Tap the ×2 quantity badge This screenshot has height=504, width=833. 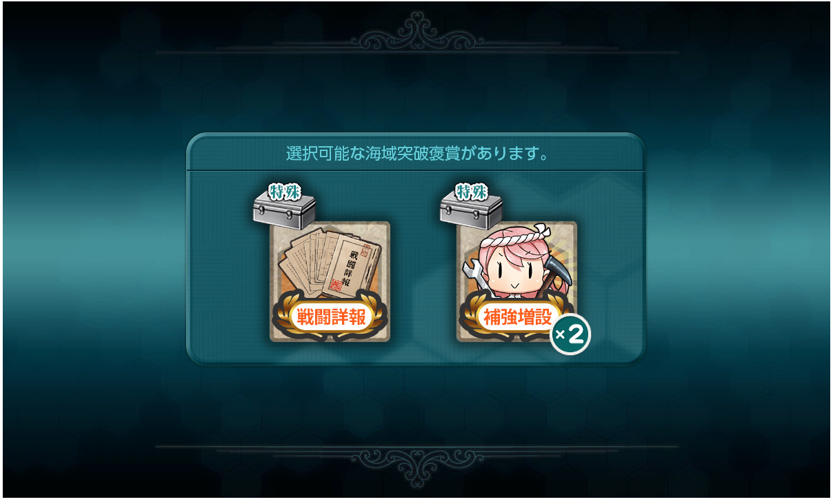[x=570, y=335]
